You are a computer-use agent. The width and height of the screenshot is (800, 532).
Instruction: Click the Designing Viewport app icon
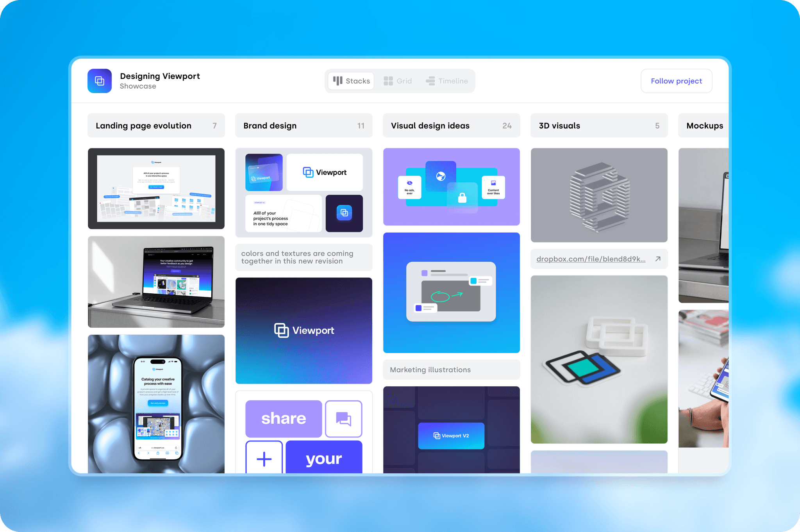(x=100, y=80)
